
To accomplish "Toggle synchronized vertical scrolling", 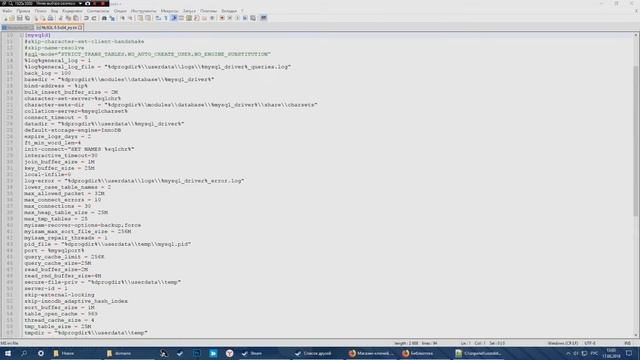I will coord(140,18).
